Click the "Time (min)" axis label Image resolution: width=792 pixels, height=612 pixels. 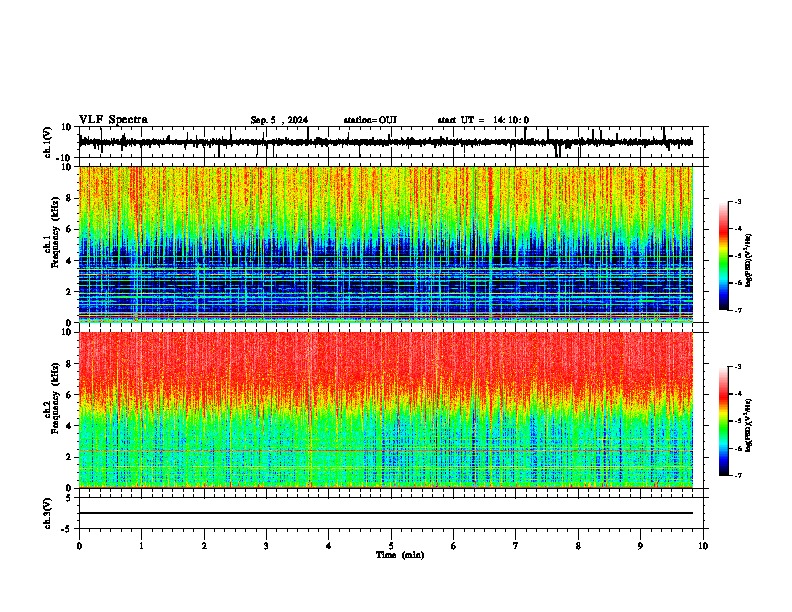coord(400,555)
